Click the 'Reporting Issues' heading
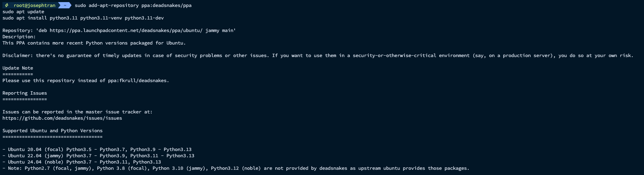 pyautogui.click(x=25, y=93)
